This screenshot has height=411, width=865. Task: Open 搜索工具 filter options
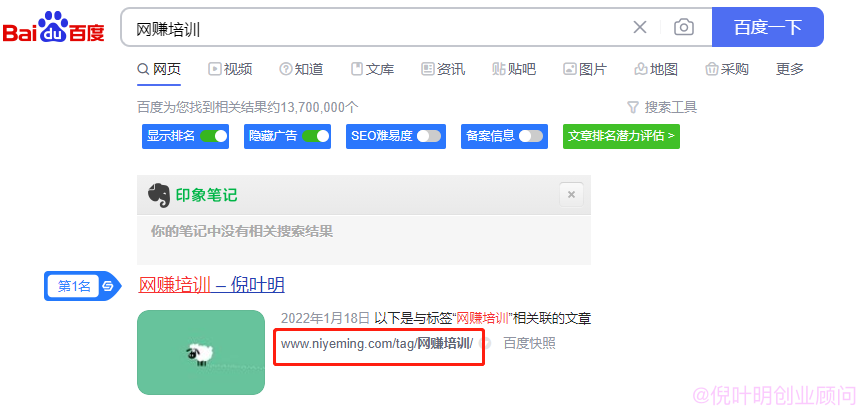pyautogui.click(x=662, y=107)
